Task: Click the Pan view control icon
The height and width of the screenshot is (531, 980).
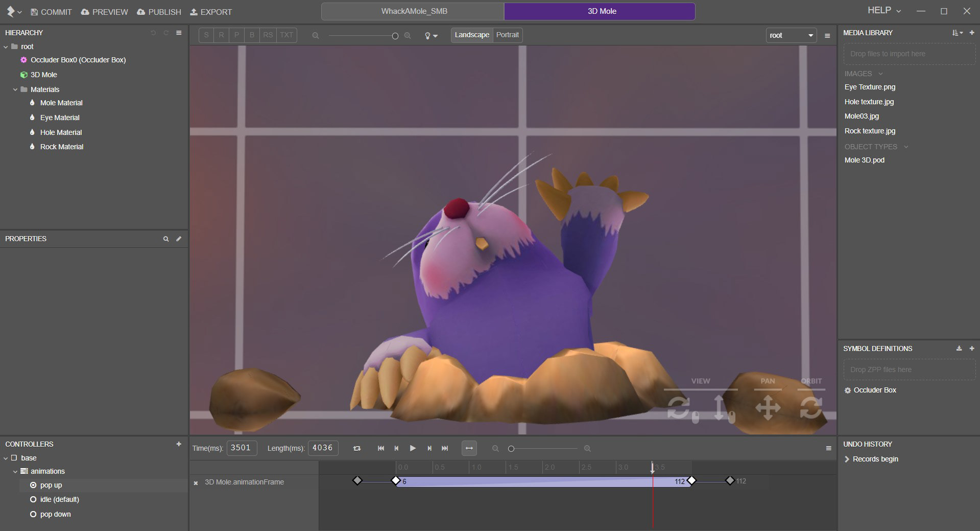Action: (x=768, y=408)
